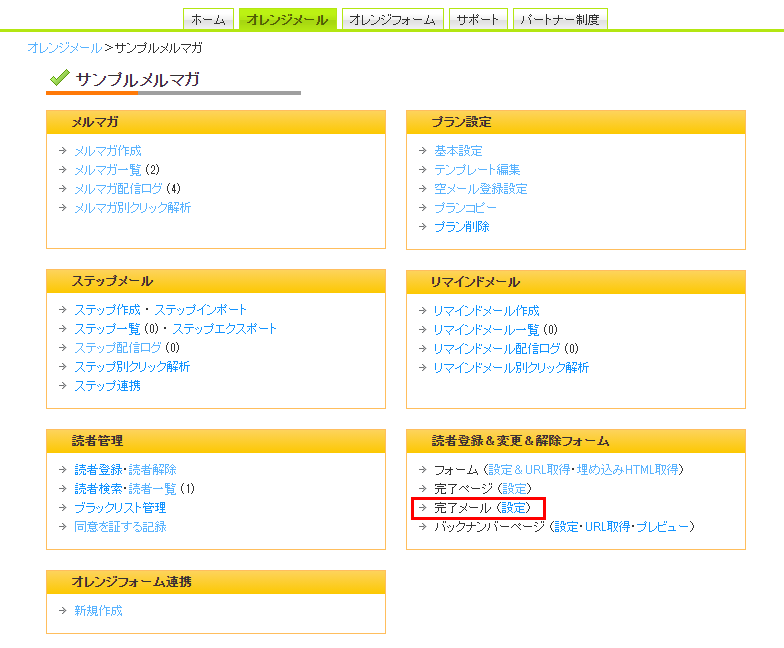Screen dimensions: 784x648
Task: Click バックナンバーページ プレビュー link
Action: point(662,527)
